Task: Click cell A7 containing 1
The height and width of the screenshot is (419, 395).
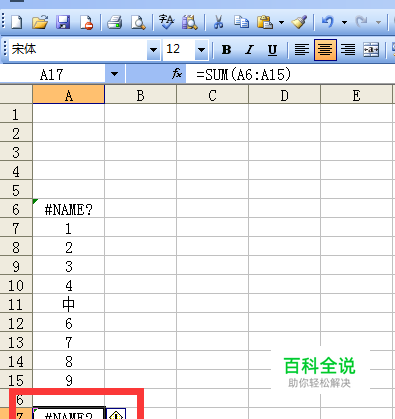Action: 69,228
